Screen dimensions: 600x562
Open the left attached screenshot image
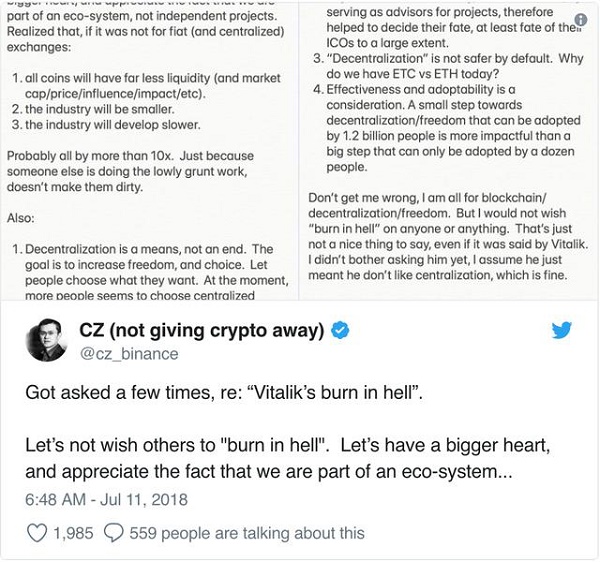pos(150,150)
